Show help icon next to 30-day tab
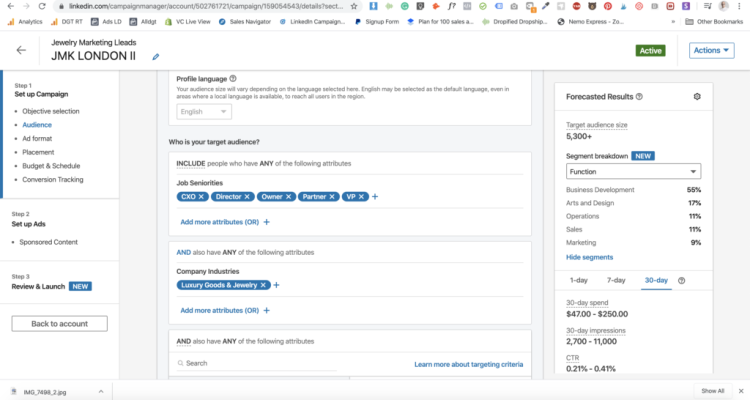The width and height of the screenshot is (750, 400). 682,280
